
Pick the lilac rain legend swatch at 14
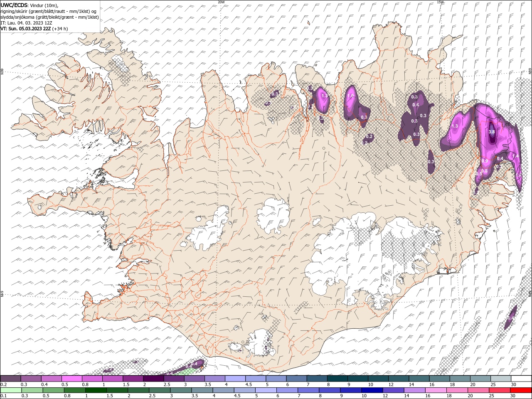[x=414, y=390]
